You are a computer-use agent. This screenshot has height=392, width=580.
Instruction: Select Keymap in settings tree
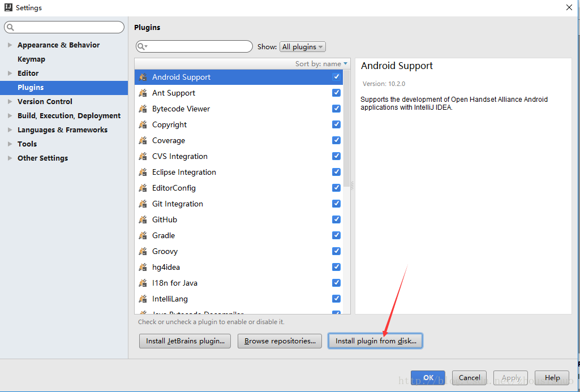(x=32, y=59)
